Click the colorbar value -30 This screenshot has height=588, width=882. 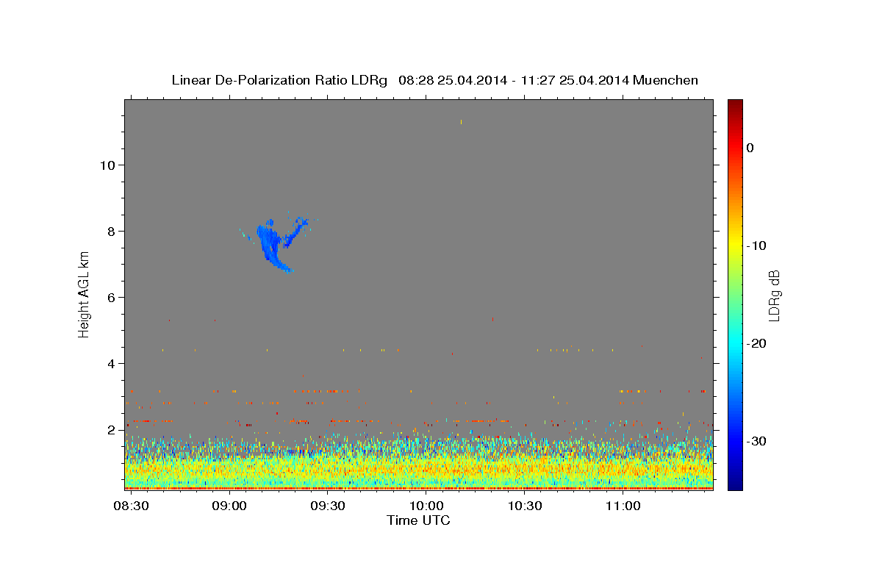[756, 441]
